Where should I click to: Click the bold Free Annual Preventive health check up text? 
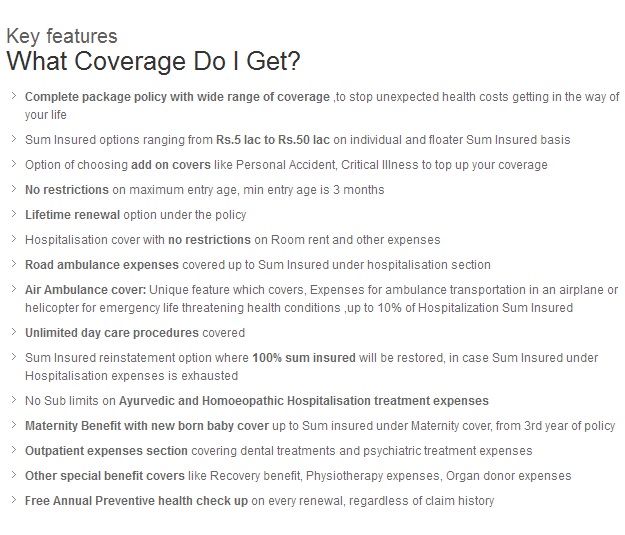click(136, 501)
